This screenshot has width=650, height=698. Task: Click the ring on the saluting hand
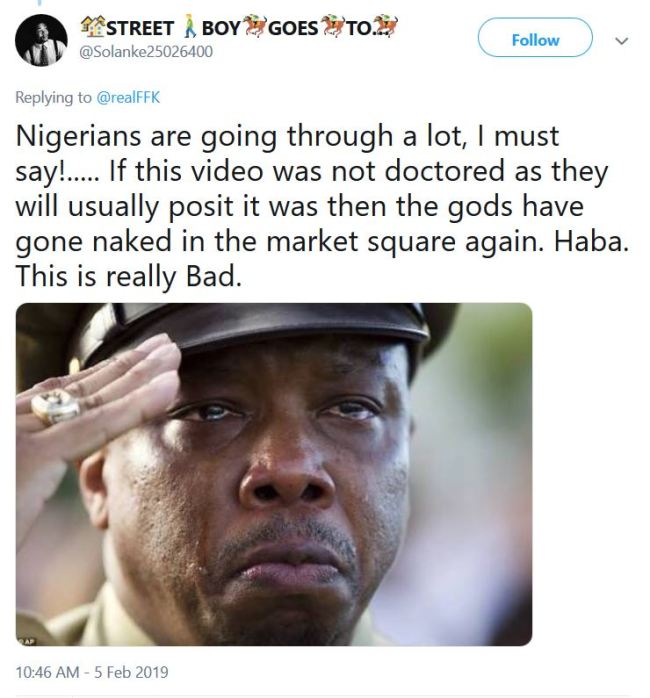tap(55, 407)
